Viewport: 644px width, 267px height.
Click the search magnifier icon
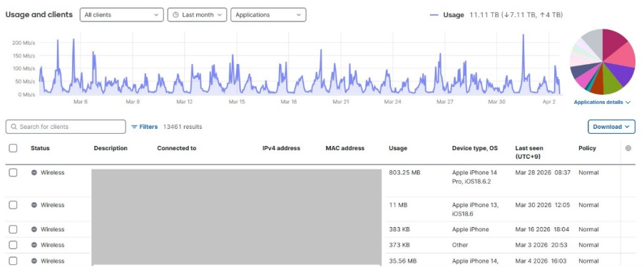point(14,127)
